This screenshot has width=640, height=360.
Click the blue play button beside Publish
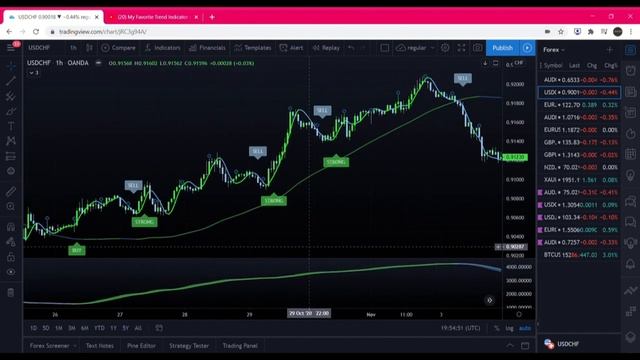pyautogui.click(x=527, y=48)
